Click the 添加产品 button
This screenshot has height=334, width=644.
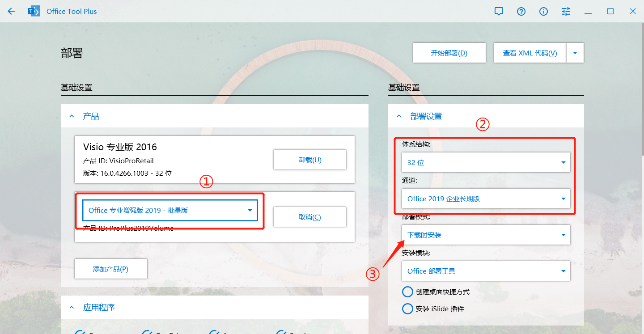point(110,269)
